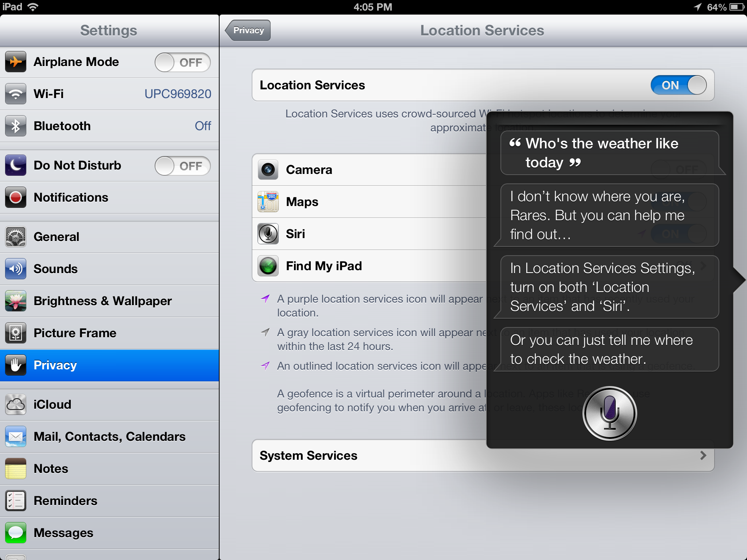747x560 pixels.
Task: Open Bluetooth Off setting row
Action: pyautogui.click(x=202, y=126)
